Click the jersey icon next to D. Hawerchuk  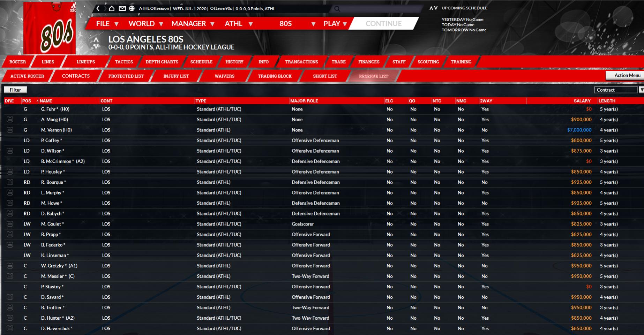[x=10, y=328]
